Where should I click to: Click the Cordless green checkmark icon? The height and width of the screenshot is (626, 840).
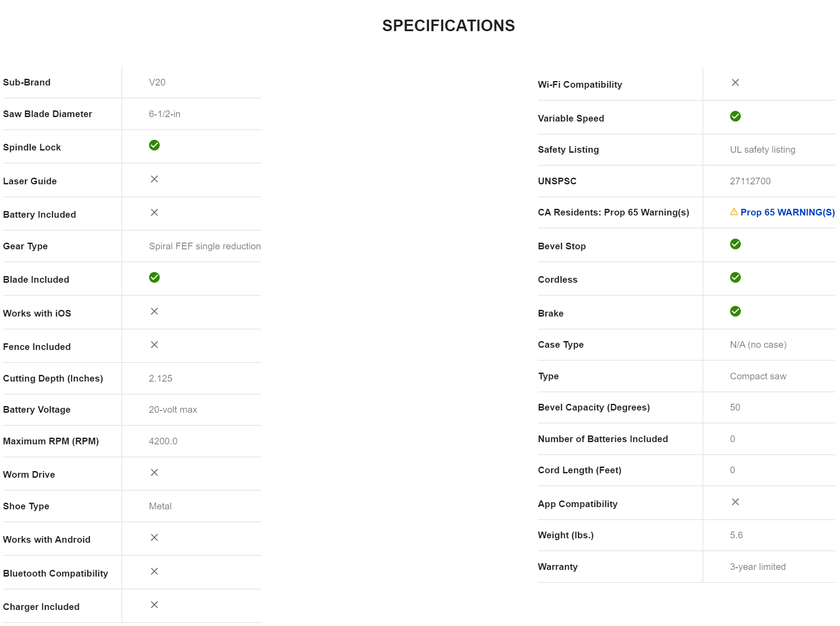coord(735,277)
